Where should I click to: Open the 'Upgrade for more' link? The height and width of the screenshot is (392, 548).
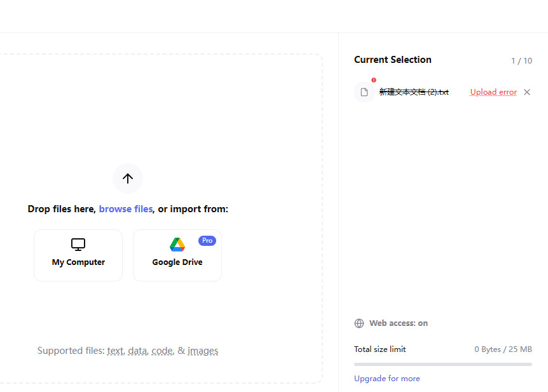point(387,379)
